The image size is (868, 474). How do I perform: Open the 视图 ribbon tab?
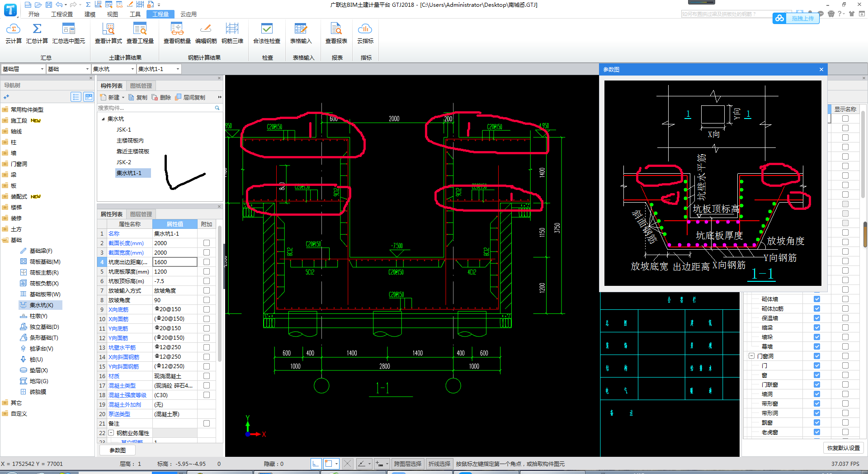coord(113,14)
